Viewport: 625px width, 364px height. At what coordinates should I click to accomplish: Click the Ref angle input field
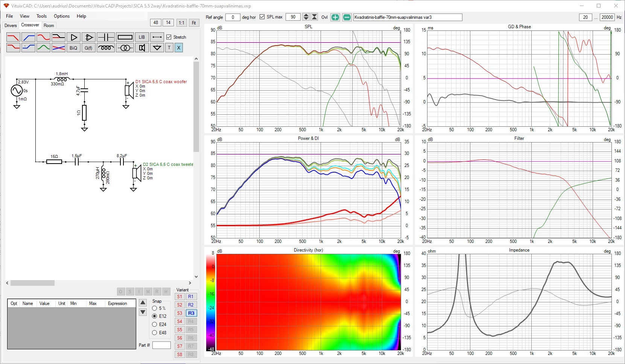[233, 17]
